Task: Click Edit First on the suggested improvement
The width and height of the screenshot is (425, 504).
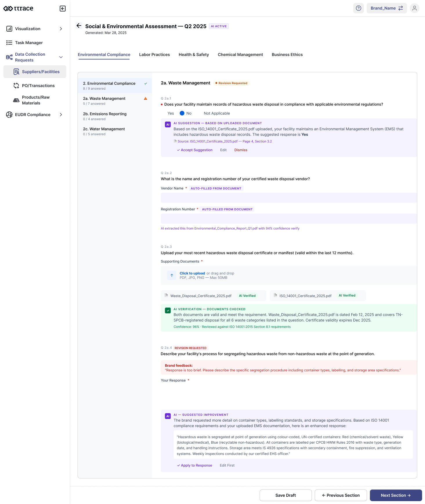Action: pyautogui.click(x=227, y=465)
